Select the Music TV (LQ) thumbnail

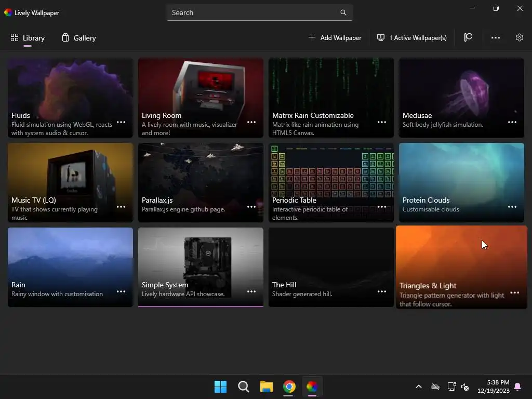(x=70, y=182)
